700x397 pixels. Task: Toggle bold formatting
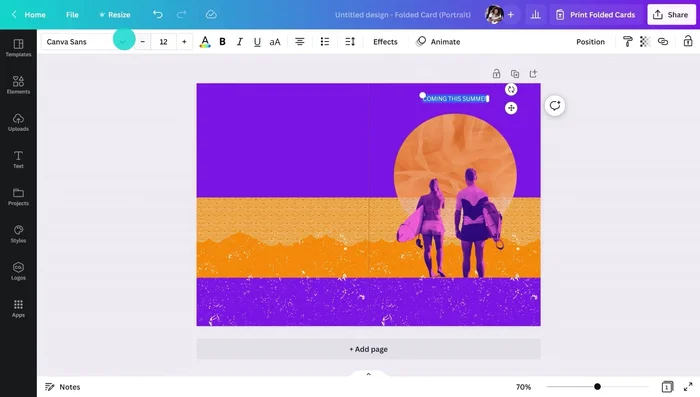click(222, 42)
